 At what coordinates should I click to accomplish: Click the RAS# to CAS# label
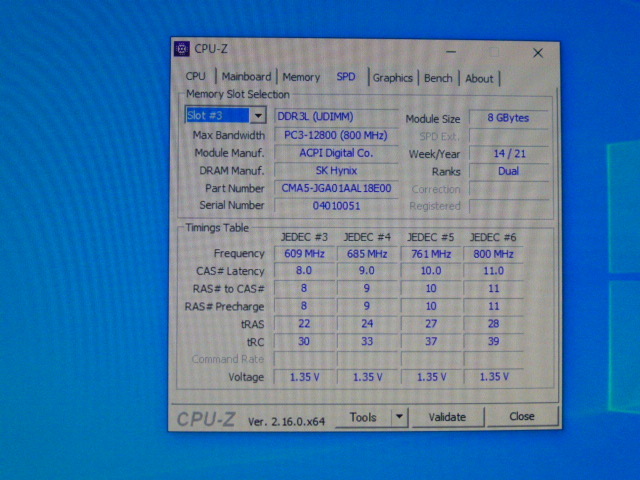point(229,289)
